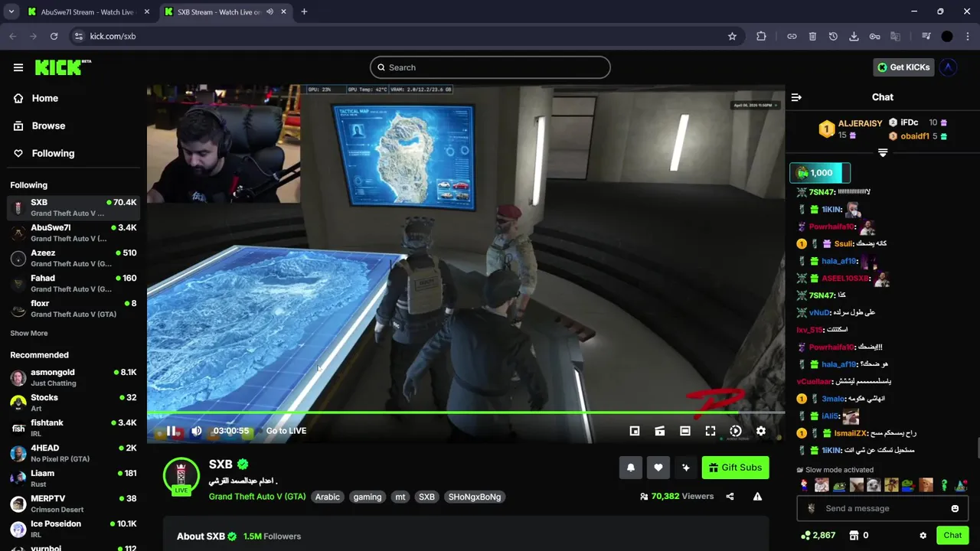Screen dimensions: 980x551
Task: Toggle the heart follow button
Action: pyautogui.click(x=658, y=468)
